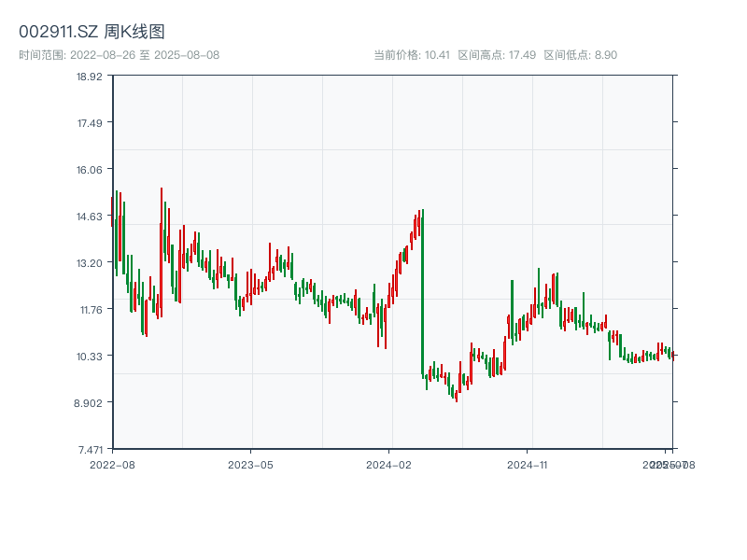This screenshot has width=747, height=560.
Task: Click y-axis label 7.471
Action: 90,450
